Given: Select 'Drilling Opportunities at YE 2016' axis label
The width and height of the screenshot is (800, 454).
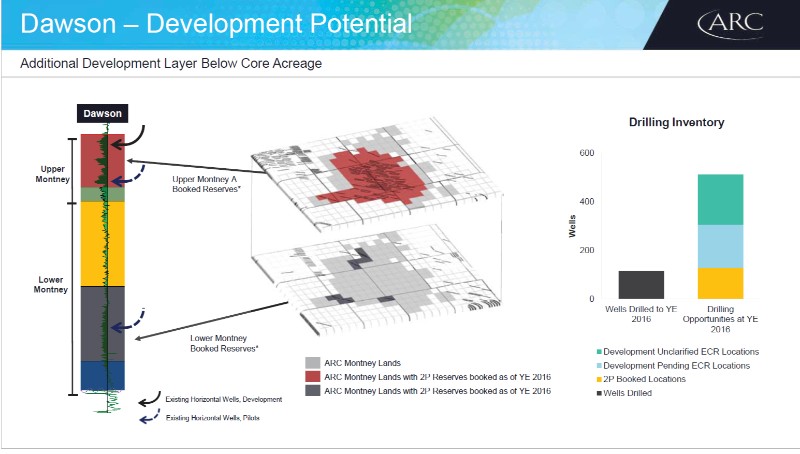Looking at the screenshot, I should tap(720, 319).
